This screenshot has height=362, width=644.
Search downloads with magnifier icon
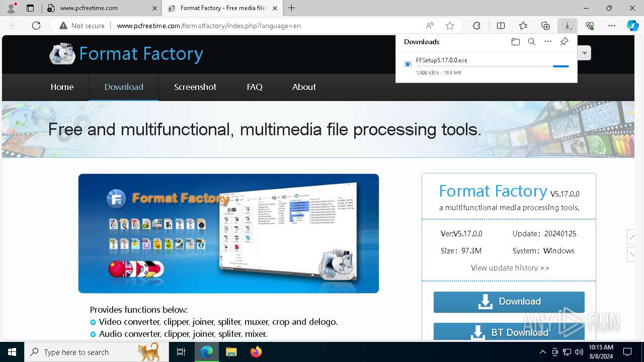point(532,42)
